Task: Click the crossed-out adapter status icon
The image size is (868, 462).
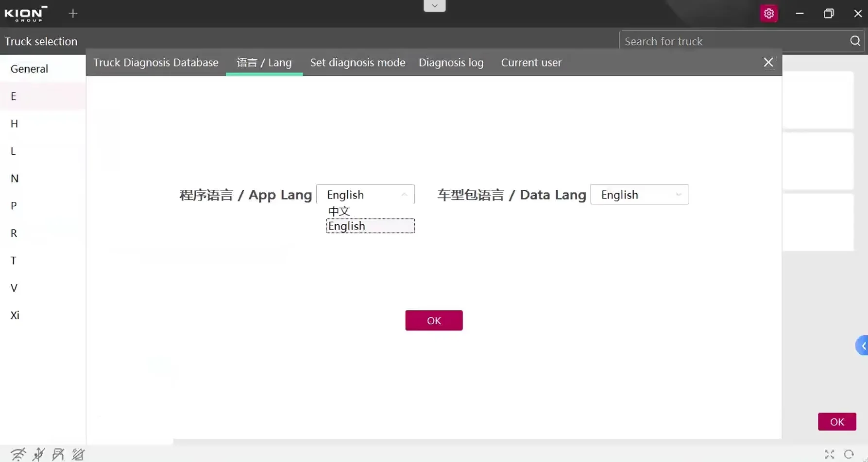Action: (58, 454)
